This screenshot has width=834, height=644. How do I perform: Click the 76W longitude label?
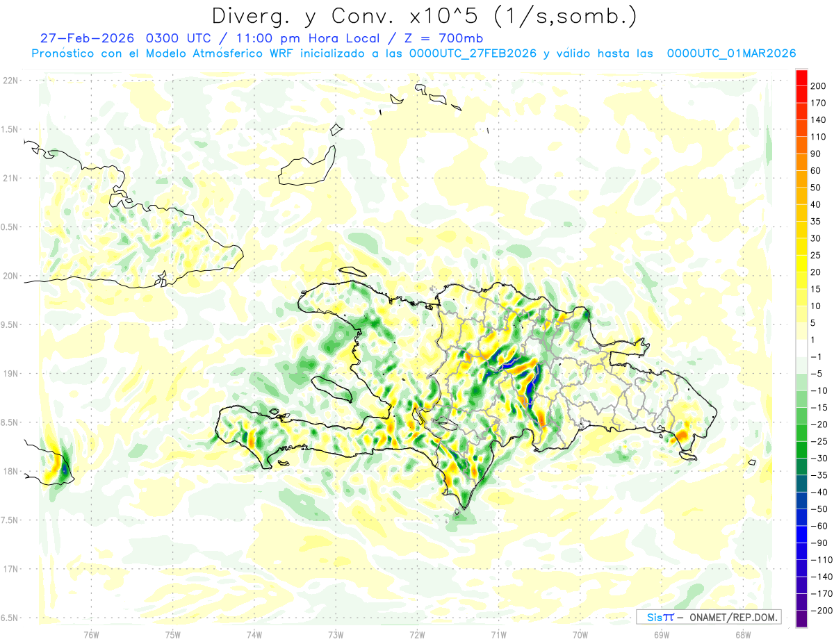[x=91, y=634]
